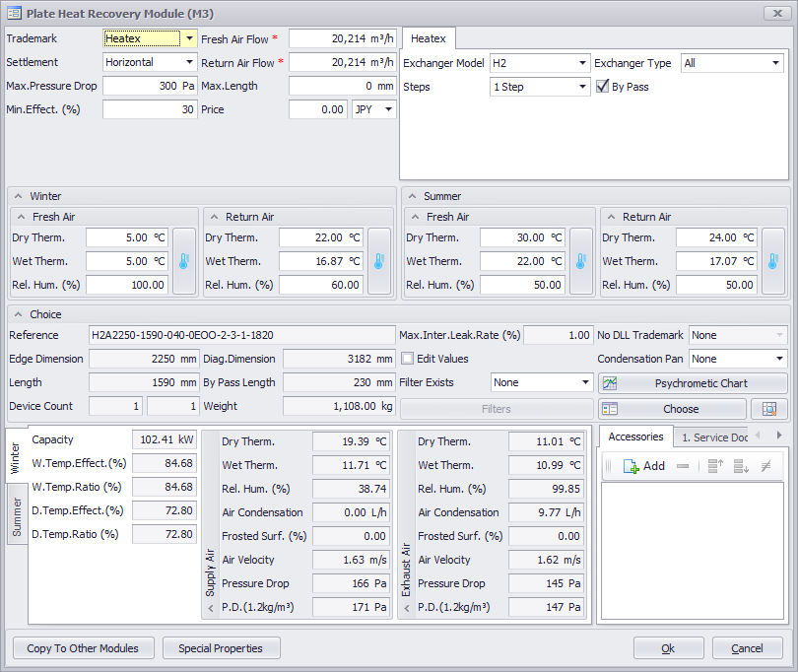Close the Plate Heat Recovery Module dialog
The height and width of the screenshot is (672, 798).
[777, 13]
